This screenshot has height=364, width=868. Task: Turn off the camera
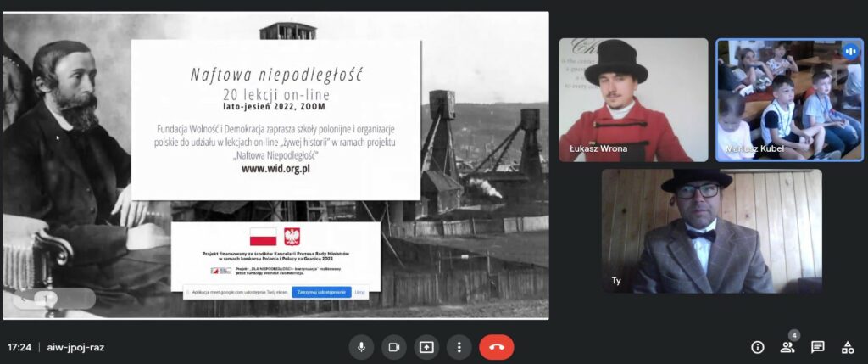click(x=393, y=347)
